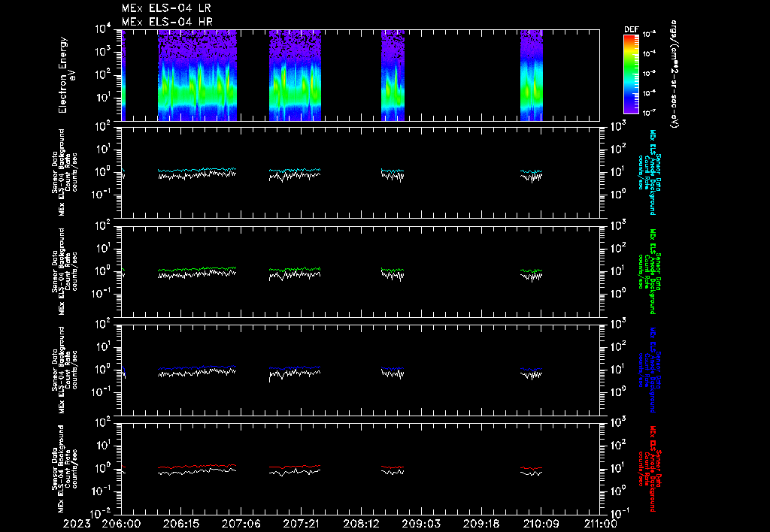Click the narrow spectrogram segment after 208:12
The width and height of the screenshot is (770, 532).
click(x=393, y=75)
